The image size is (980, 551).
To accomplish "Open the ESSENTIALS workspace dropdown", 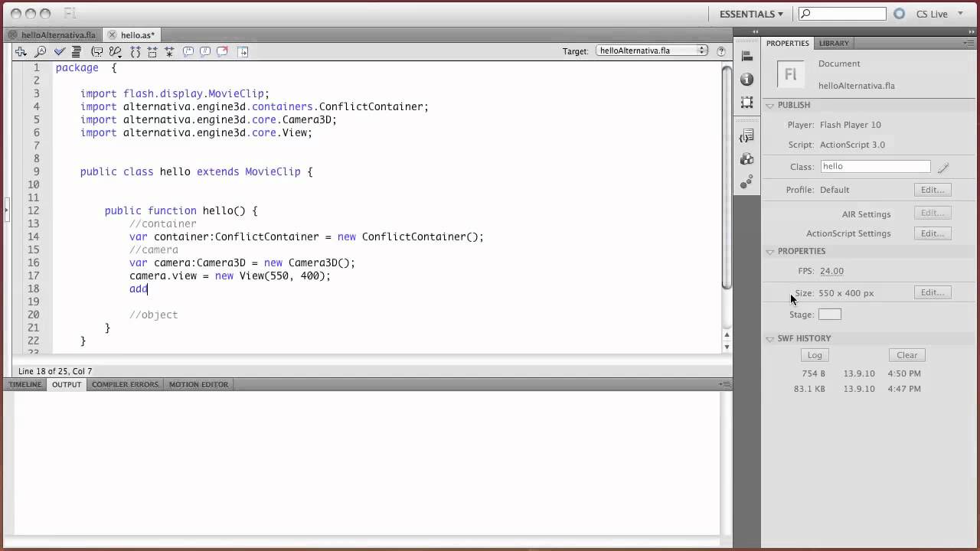I will tap(751, 14).
